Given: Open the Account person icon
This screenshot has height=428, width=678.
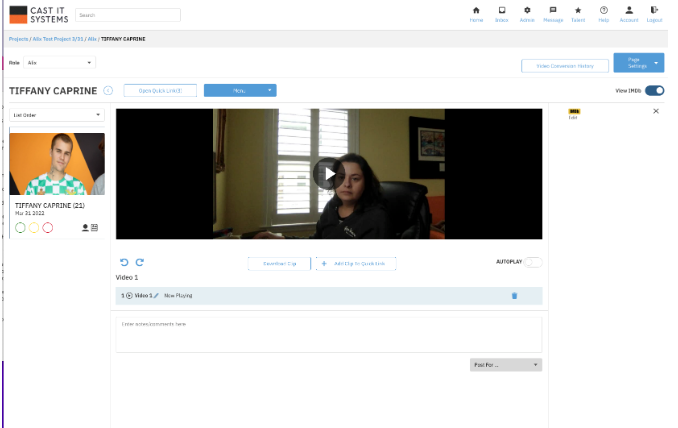Looking at the screenshot, I should click(629, 10).
